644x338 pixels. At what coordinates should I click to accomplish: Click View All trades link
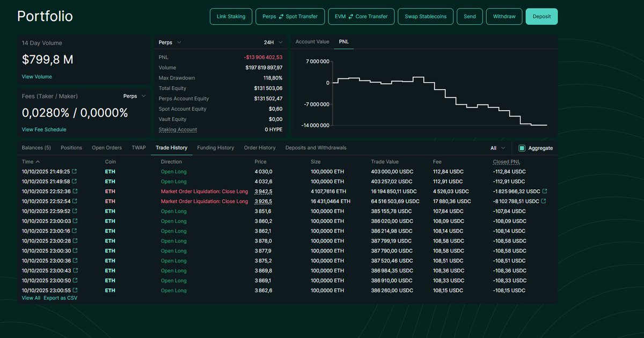point(31,298)
